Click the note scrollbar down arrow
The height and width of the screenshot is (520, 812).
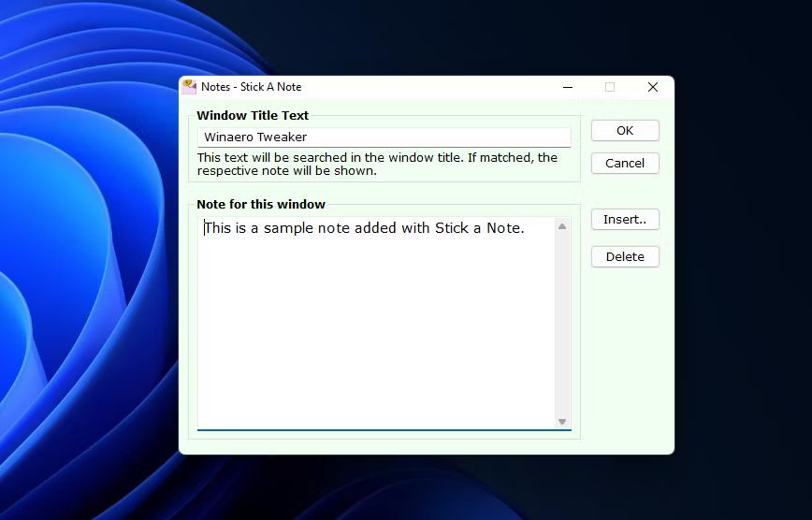point(562,422)
